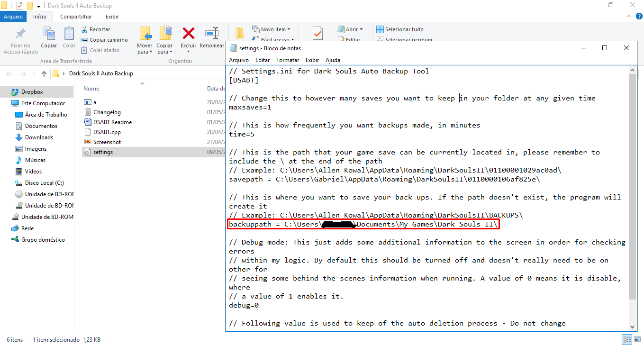The width and height of the screenshot is (644, 345).
Task: Click the new folder icon in title bar toolbar
Action: [x=30, y=6]
